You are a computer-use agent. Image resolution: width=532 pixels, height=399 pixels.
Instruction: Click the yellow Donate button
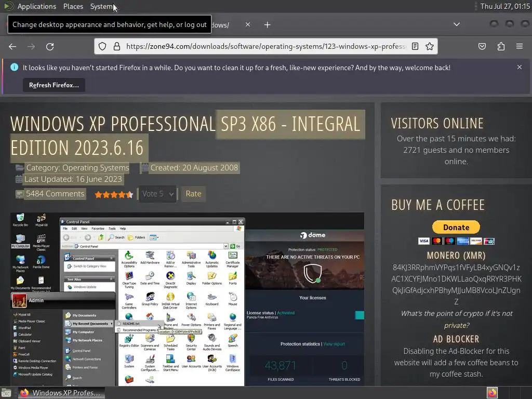point(456,228)
